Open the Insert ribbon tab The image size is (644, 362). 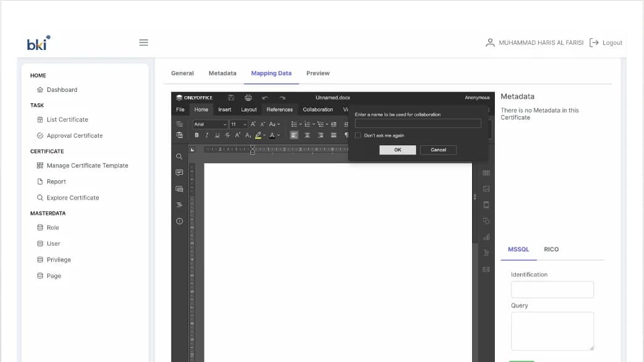(225, 110)
